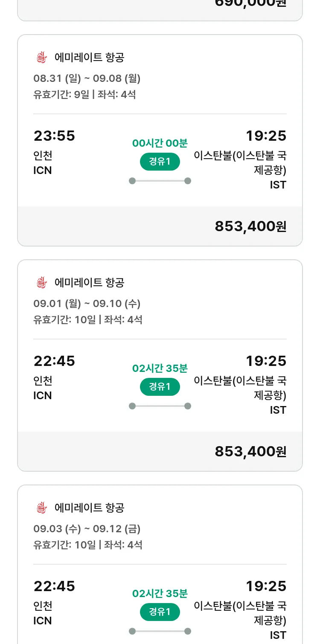Viewport: 320px width, 644px height.
Task: Click 22:45 departure on the 09.03 flight
Action: click(x=54, y=586)
